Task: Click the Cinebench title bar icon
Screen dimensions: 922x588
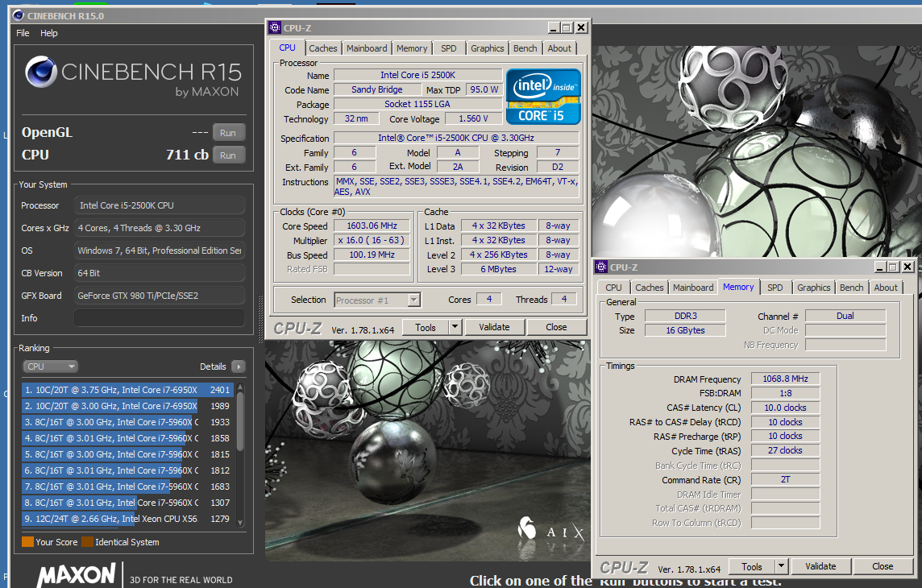Action: 19,15
